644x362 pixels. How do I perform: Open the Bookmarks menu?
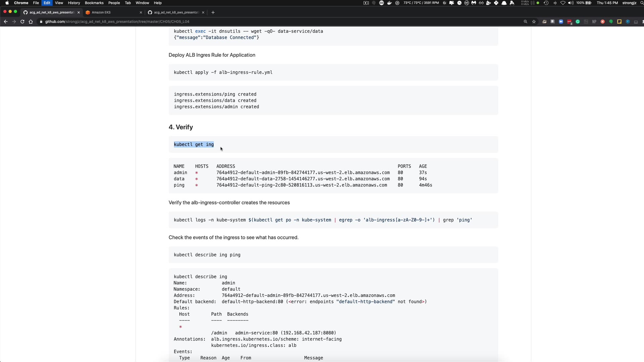click(x=94, y=3)
